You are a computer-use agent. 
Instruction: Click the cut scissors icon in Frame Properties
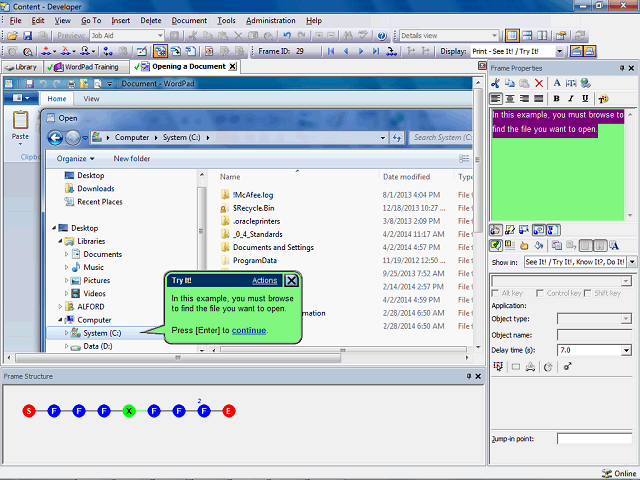(496, 83)
